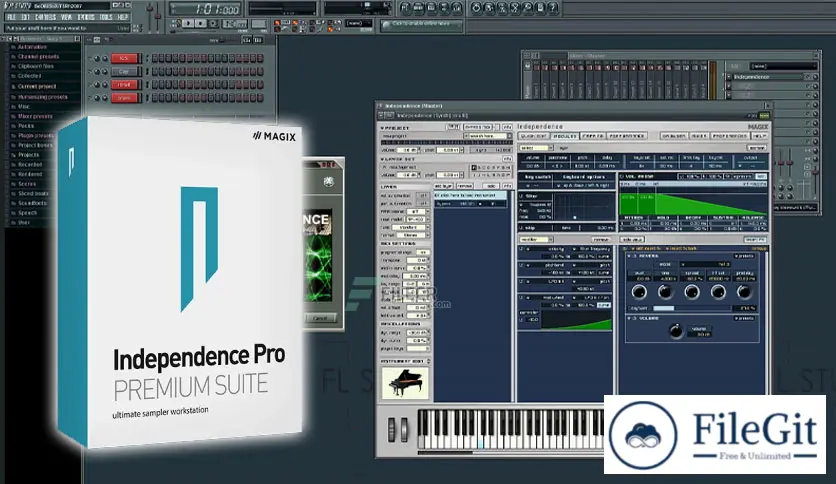This screenshot has height=484, width=836.
Task: Expand the Mixer presets folder
Action: (x=35, y=116)
